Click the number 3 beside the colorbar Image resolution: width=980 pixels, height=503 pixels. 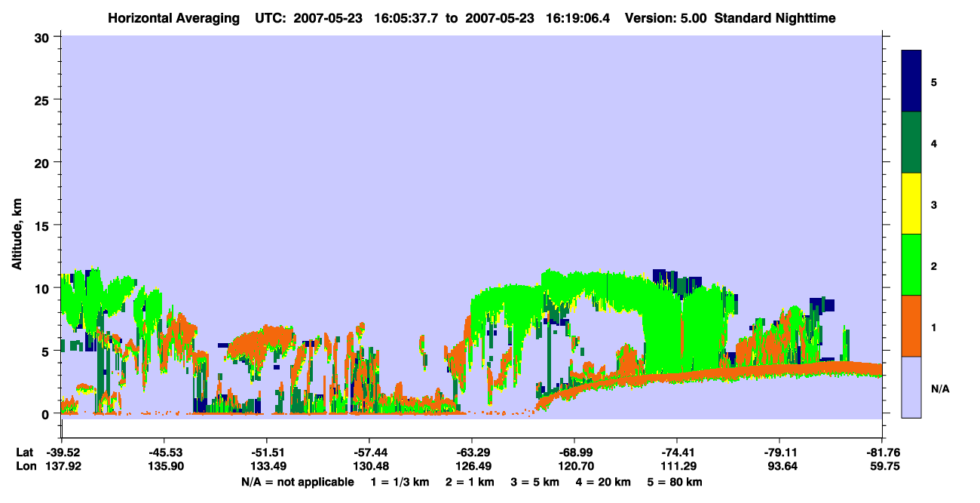pos(934,204)
